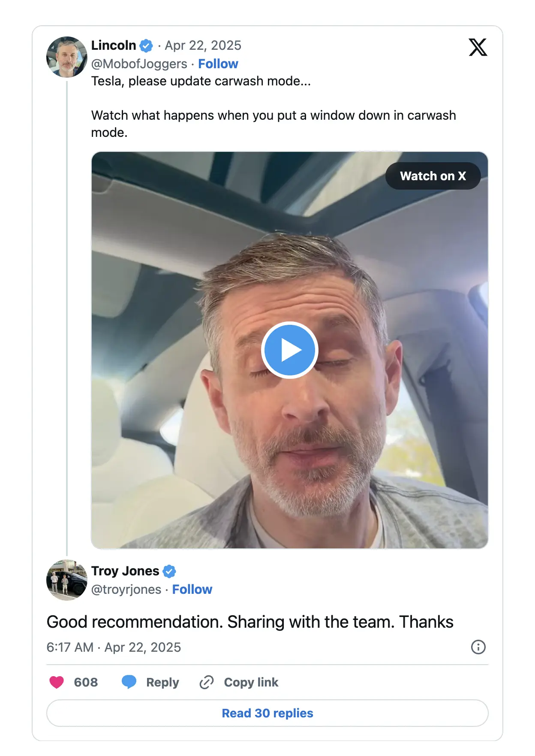Screen dimensions: 535x756
Task: Open Lincoln's profile avatar
Action: pyautogui.click(x=66, y=57)
